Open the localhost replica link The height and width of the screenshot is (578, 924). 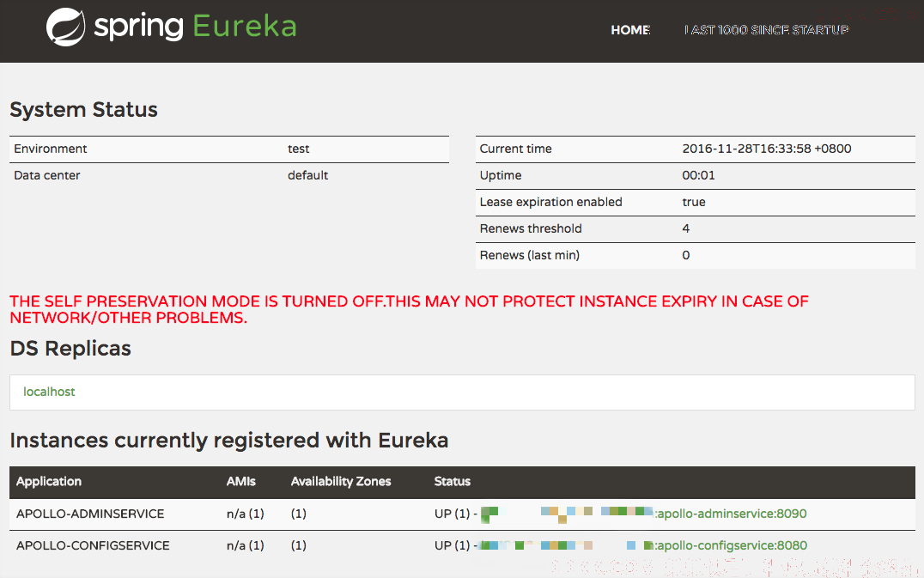[49, 392]
